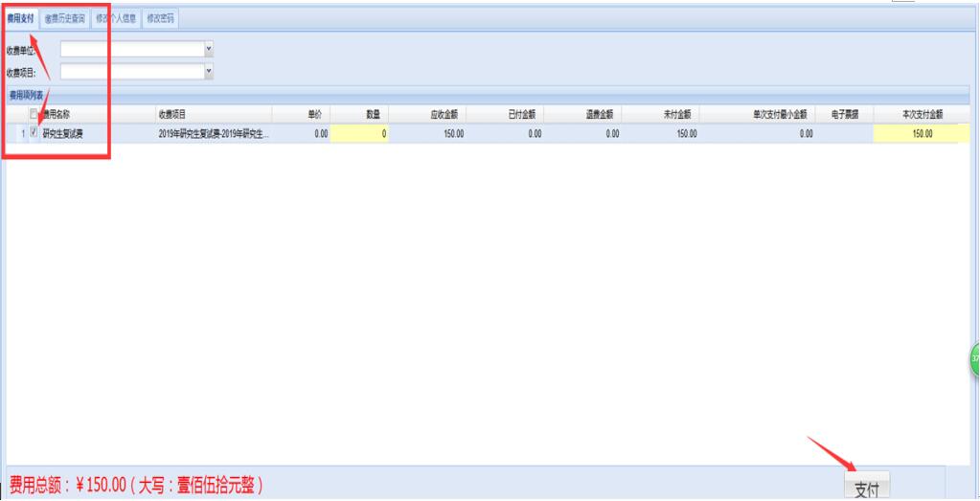Go to the 修改个人信息 tab
Screen dimensions: 980x501
116,18
